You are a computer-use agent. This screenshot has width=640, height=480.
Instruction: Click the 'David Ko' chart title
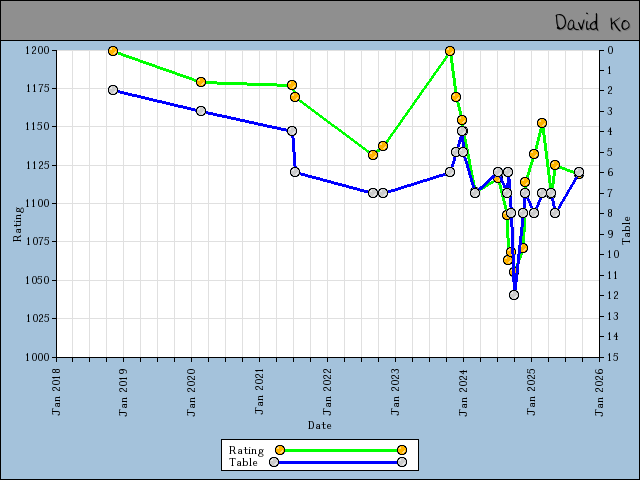[x=593, y=22]
